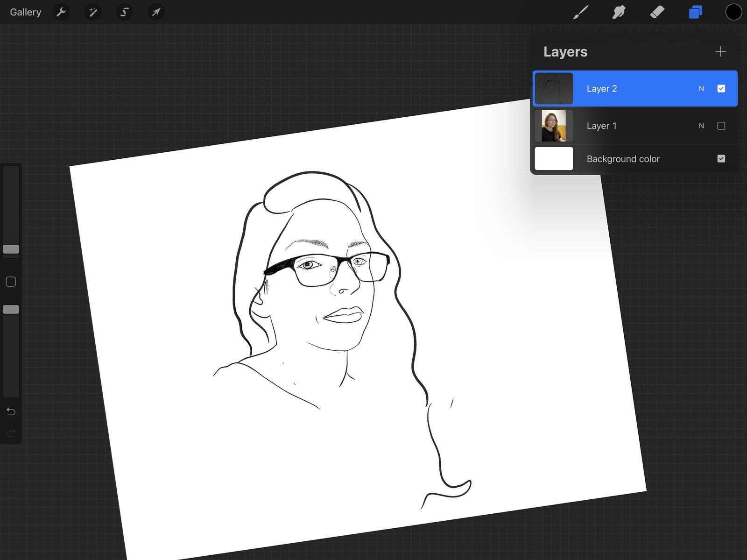Return to the Gallery
Image resolution: width=747 pixels, height=560 pixels.
[x=26, y=12]
